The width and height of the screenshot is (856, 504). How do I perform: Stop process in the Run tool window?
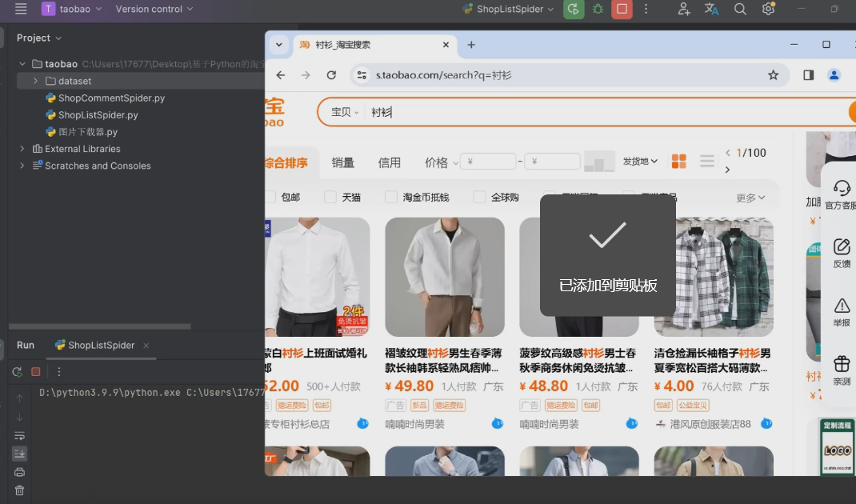36,372
